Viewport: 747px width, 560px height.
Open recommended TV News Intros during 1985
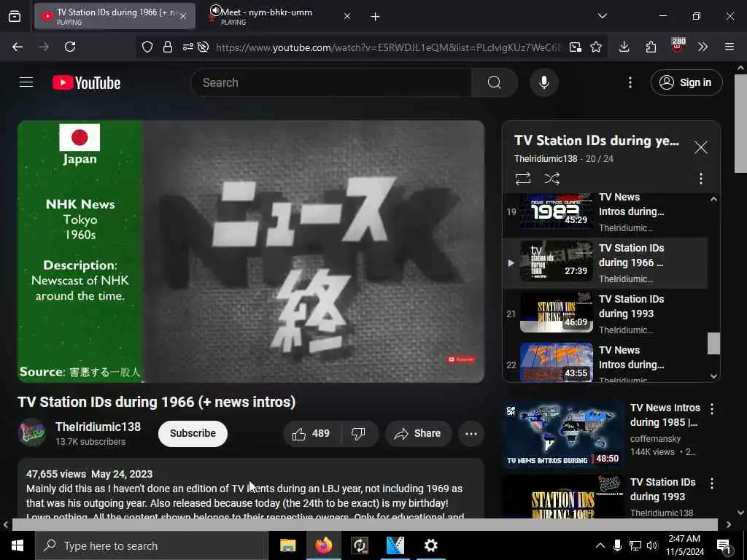coord(562,434)
